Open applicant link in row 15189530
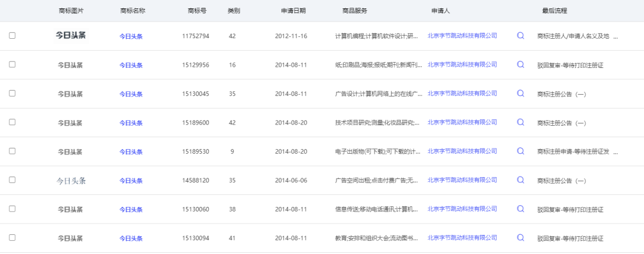 coord(463,151)
